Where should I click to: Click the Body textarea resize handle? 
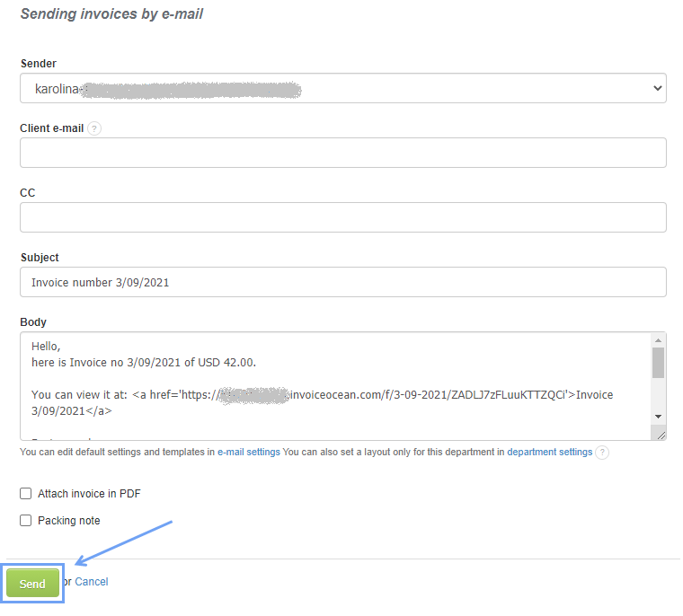pyautogui.click(x=661, y=435)
